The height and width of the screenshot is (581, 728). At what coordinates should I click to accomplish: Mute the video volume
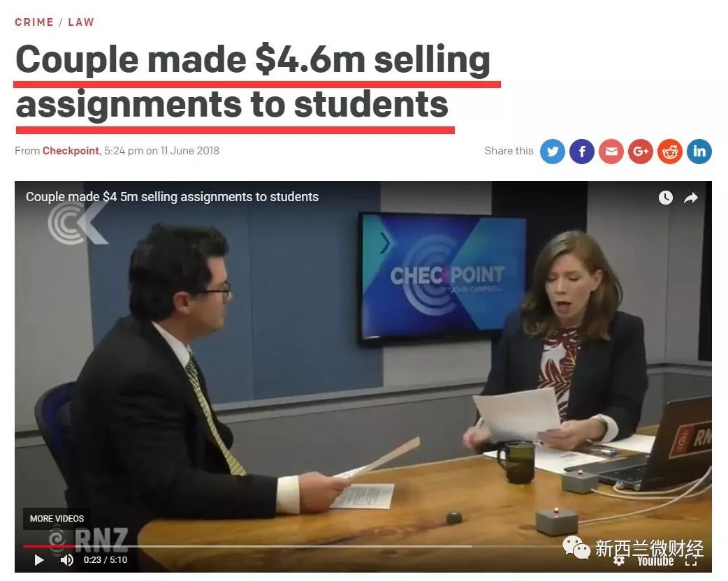pyautogui.click(x=67, y=560)
